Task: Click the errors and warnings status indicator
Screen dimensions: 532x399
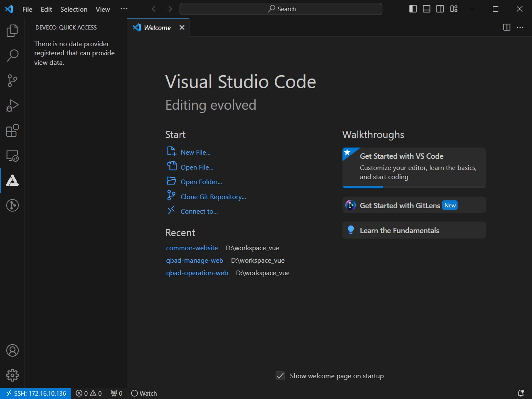Action: (89, 393)
